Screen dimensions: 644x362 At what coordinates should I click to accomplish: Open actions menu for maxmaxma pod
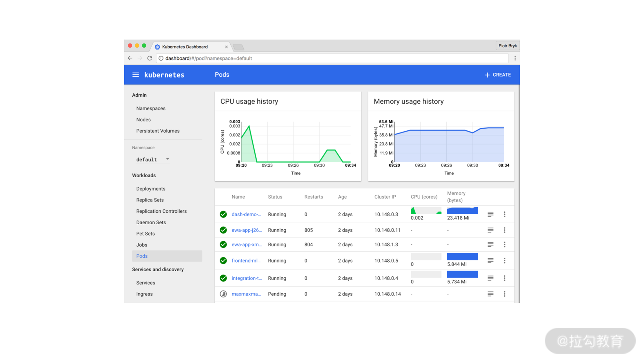click(x=505, y=294)
